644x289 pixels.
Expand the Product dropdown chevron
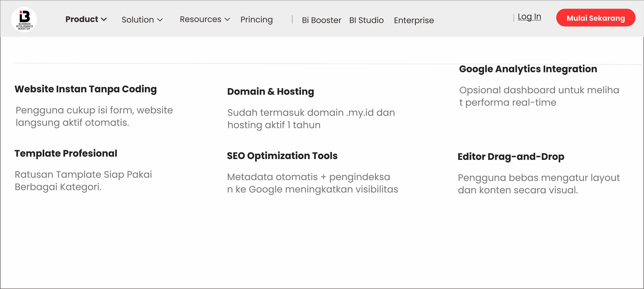(x=104, y=19)
